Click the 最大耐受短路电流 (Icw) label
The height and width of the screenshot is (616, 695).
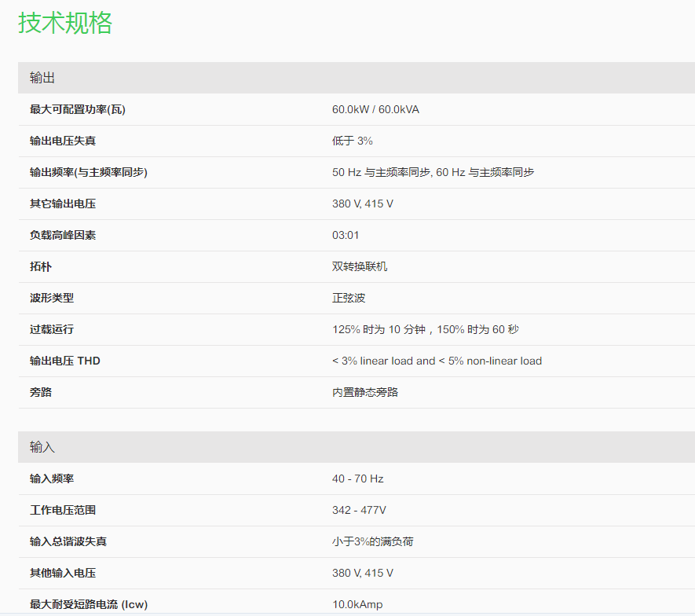(89, 604)
